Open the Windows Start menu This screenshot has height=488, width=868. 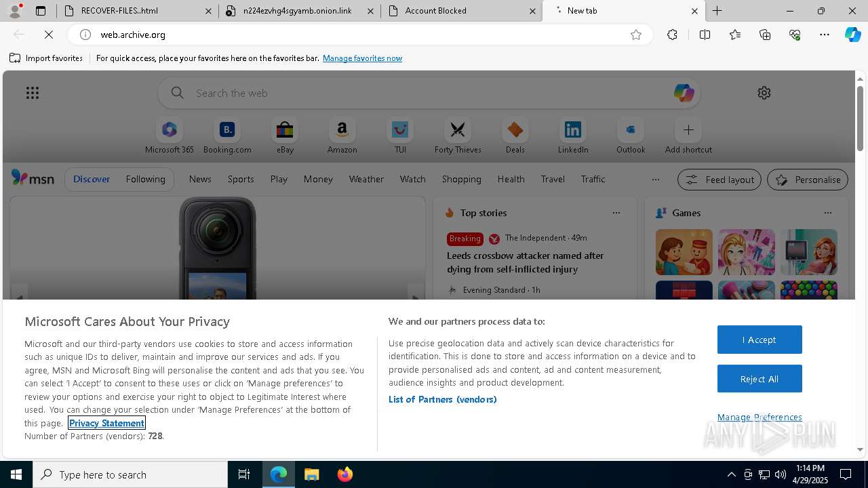(x=16, y=474)
